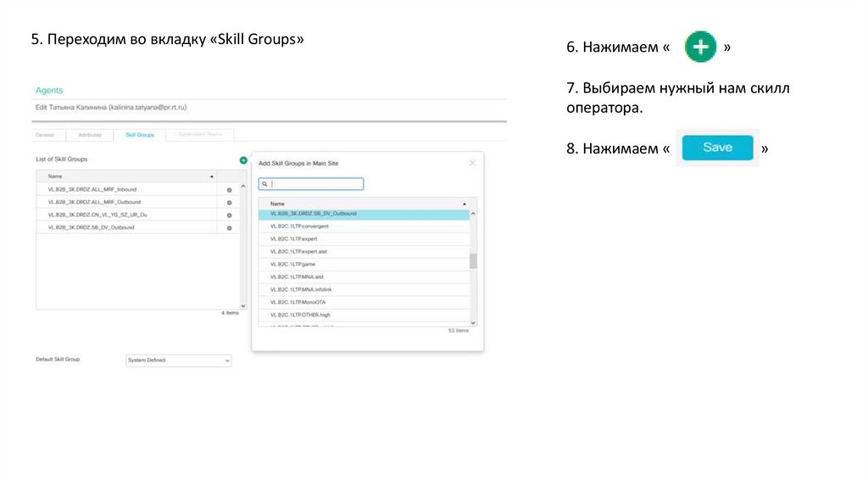Remove VL.B2B_3K.DRDZ.CN_VL_YG_SZ_UR_Ou skill group
Viewport: 868px width, 487px height.
229,216
